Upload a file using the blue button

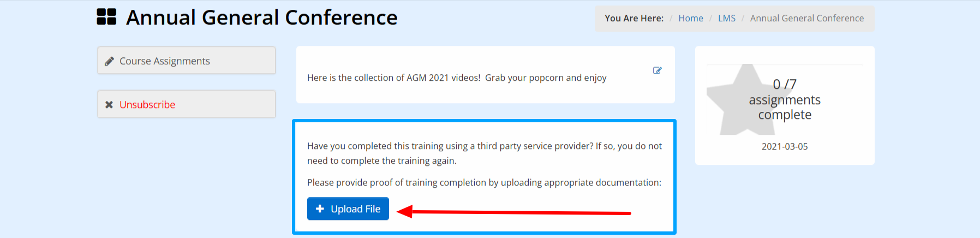(x=348, y=209)
